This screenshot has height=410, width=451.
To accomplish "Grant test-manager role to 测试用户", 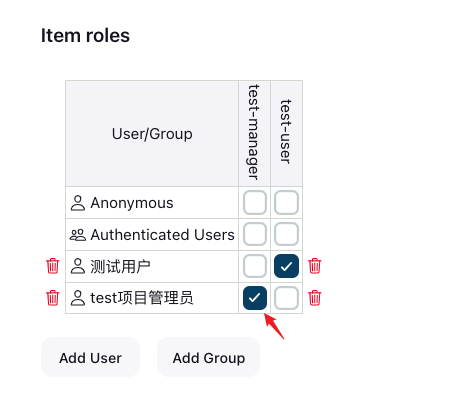I will pos(255,266).
